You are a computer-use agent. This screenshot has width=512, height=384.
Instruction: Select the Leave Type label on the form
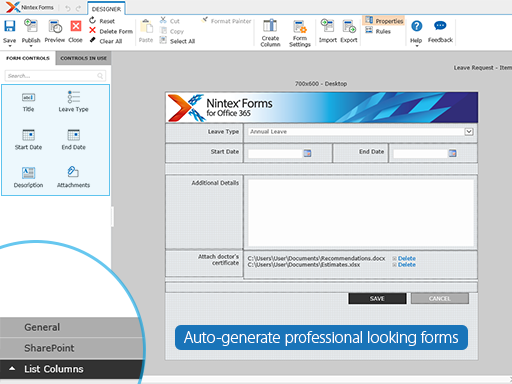click(x=223, y=132)
